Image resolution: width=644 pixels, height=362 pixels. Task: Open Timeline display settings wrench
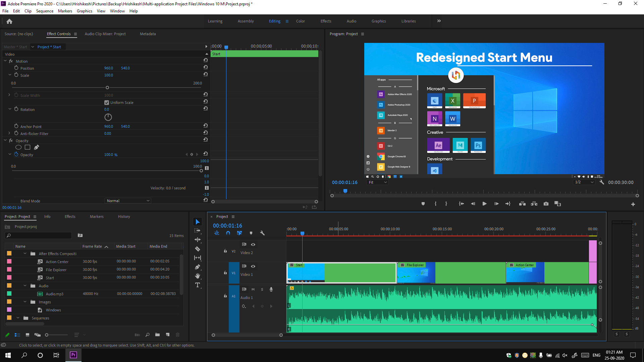point(262,233)
